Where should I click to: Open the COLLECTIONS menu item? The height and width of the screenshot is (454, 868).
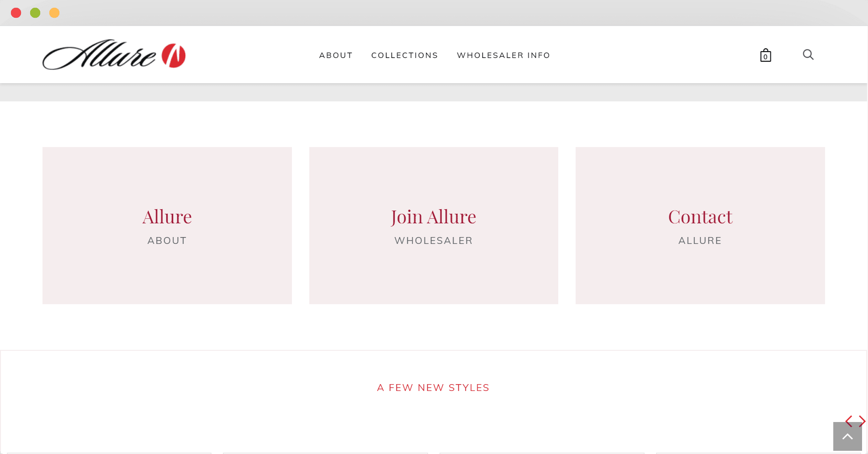(404, 55)
